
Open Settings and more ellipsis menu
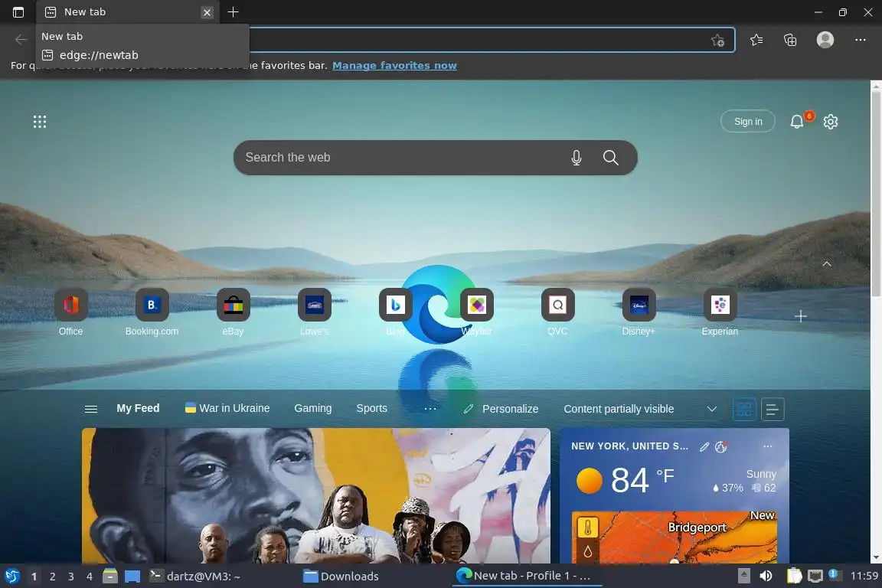tap(860, 39)
